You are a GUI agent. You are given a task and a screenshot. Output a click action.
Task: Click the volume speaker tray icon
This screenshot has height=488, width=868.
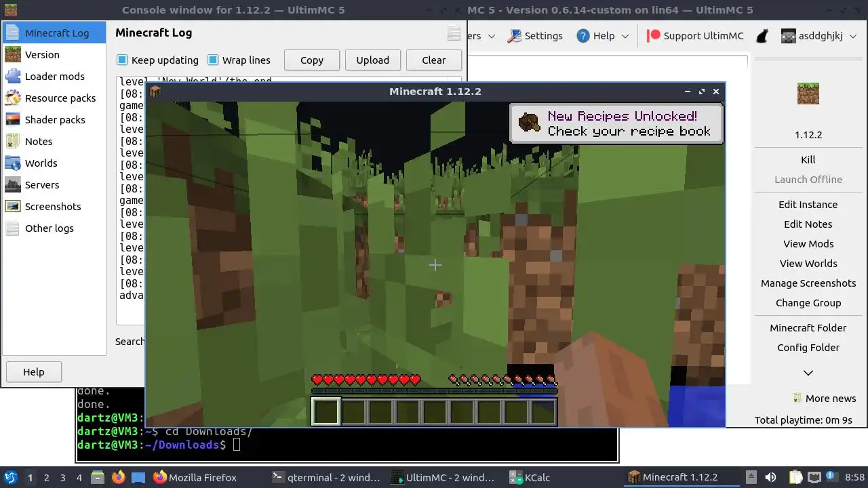[x=770, y=478]
